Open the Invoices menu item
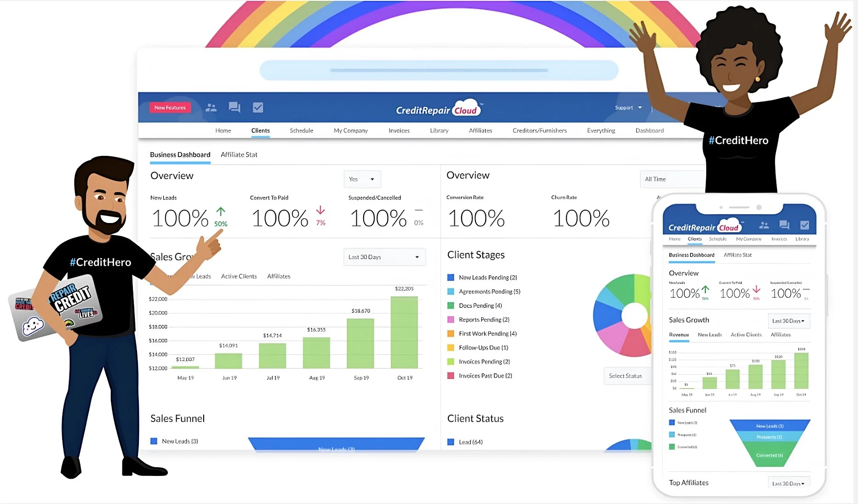This screenshot has width=858, height=504. [x=399, y=131]
